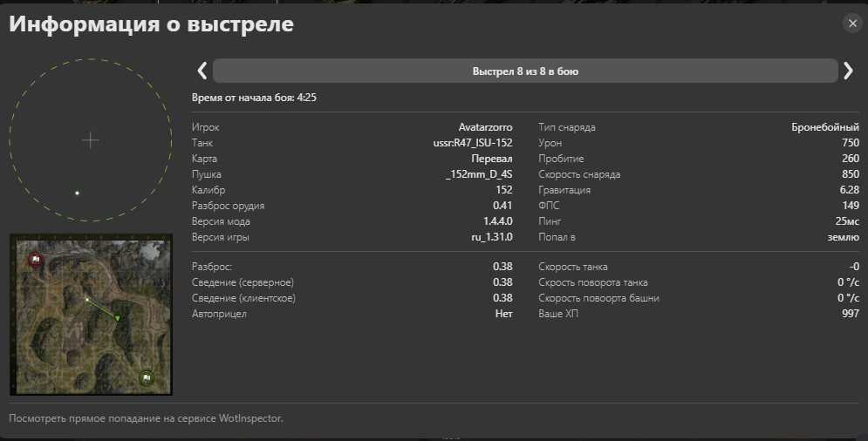Click the white shooter position dot on minimap
The width and height of the screenshot is (868, 441).
click(87, 299)
